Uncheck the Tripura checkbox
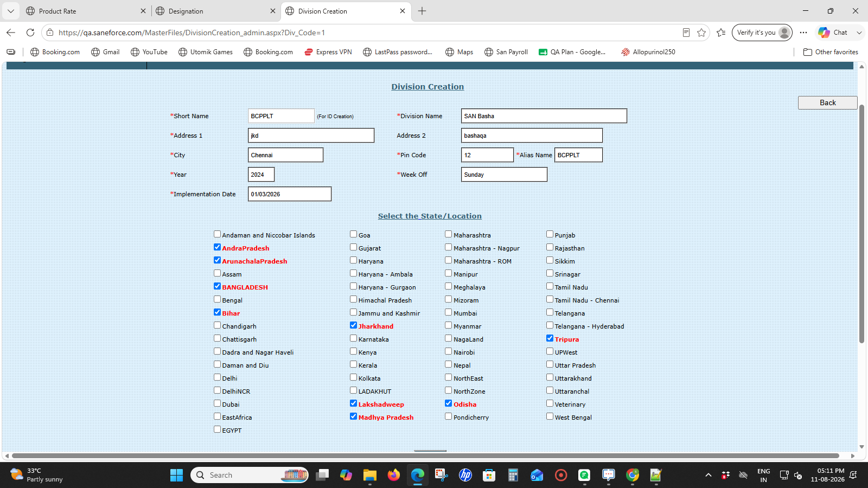Image resolution: width=868 pixels, height=488 pixels. [550, 338]
